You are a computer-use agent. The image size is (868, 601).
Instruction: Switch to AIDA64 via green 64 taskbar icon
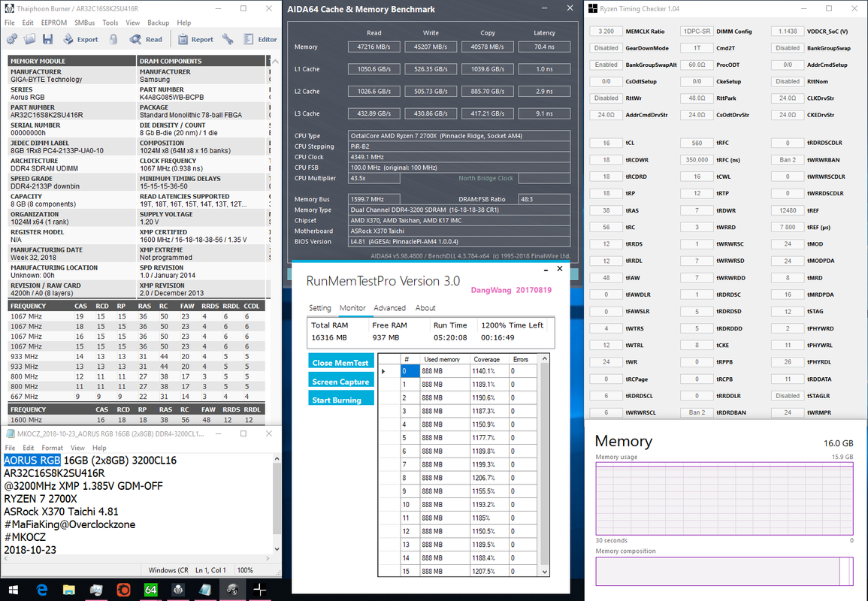[150, 590]
